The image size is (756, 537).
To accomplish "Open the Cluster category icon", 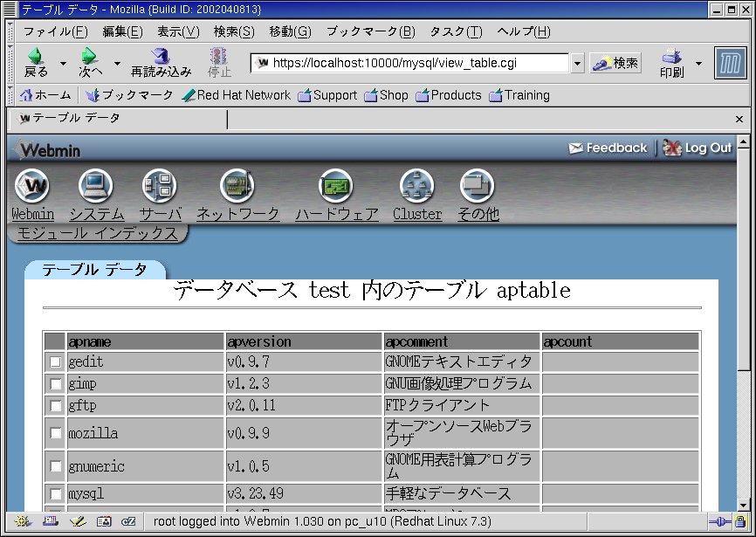I will 417,186.
